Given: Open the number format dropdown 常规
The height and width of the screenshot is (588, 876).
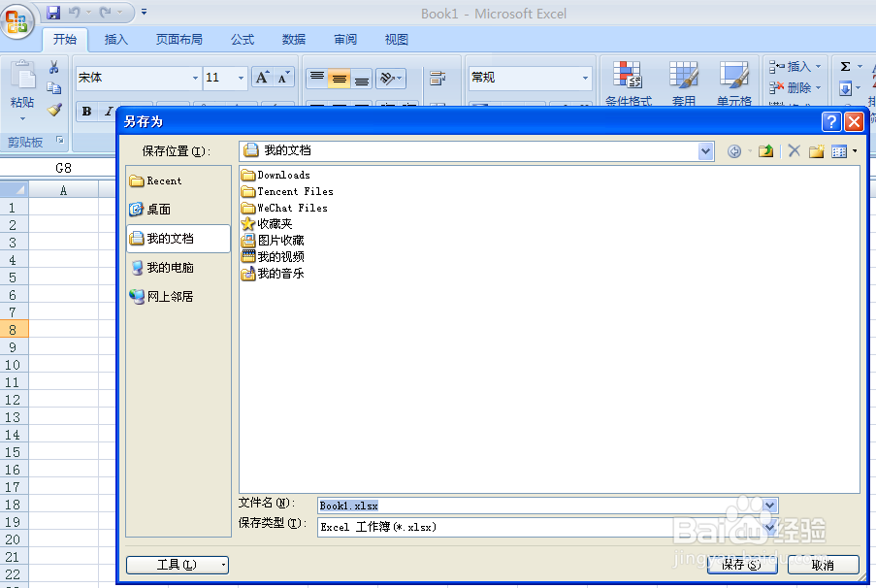Looking at the screenshot, I should pyautogui.click(x=585, y=78).
